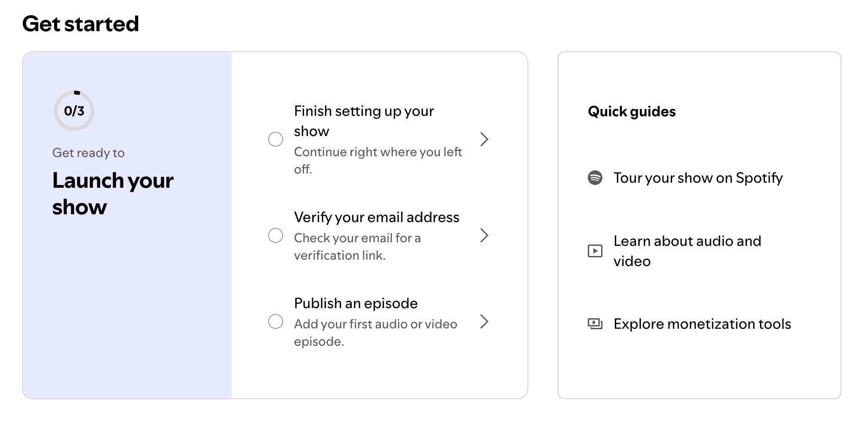Open Tour your show on Spotify guide
The width and height of the screenshot is (868, 424).
(x=698, y=178)
